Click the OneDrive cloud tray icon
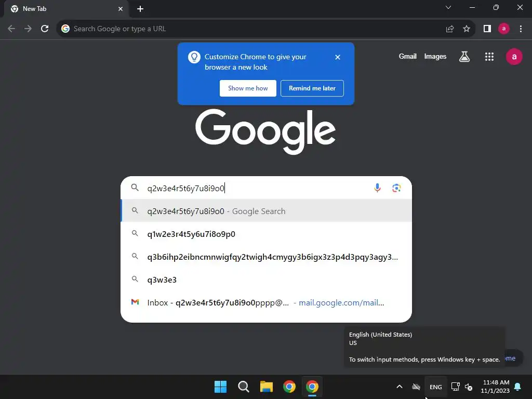Image resolution: width=532 pixels, height=399 pixels. coord(416,387)
